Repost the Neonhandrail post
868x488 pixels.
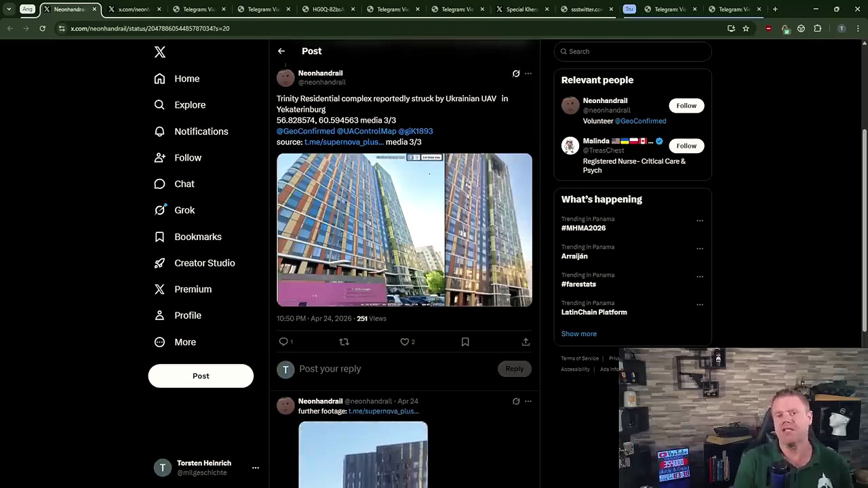344,342
